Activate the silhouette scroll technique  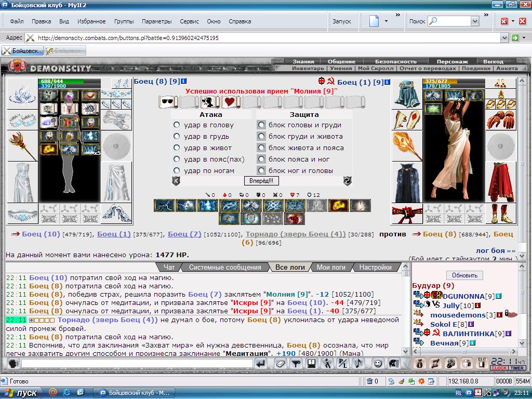(x=210, y=101)
